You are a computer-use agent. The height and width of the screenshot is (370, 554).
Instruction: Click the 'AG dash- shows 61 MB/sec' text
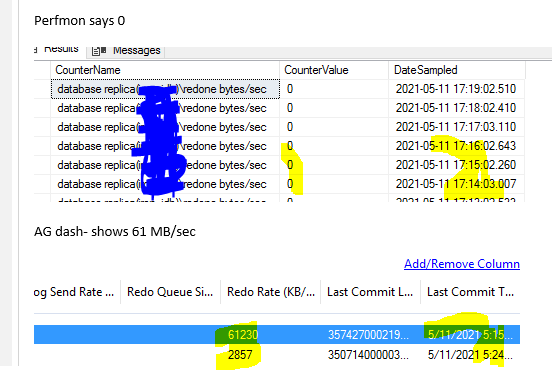coord(115,232)
